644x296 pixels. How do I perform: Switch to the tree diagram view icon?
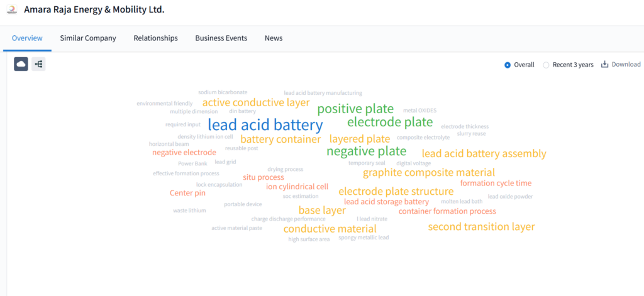(x=38, y=64)
